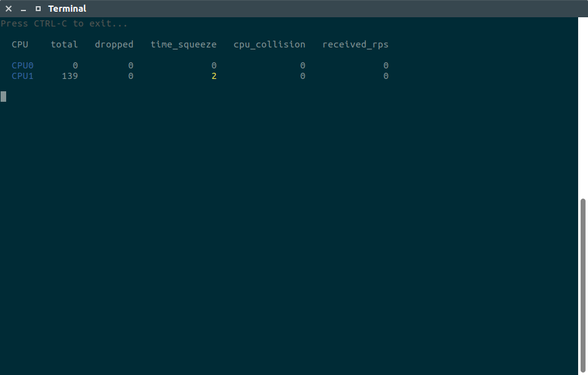This screenshot has height=375, width=588.
Task: Click the CPU0 received_rps value
Action: pyautogui.click(x=386, y=65)
